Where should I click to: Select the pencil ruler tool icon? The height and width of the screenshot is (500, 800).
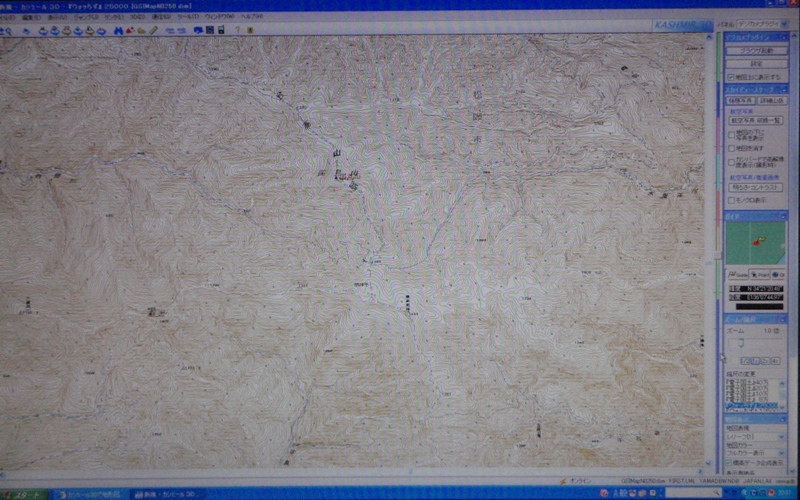(154, 31)
